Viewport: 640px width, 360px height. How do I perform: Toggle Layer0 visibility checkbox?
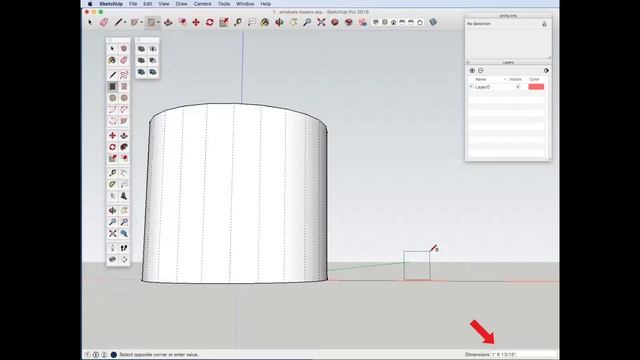coord(518,87)
